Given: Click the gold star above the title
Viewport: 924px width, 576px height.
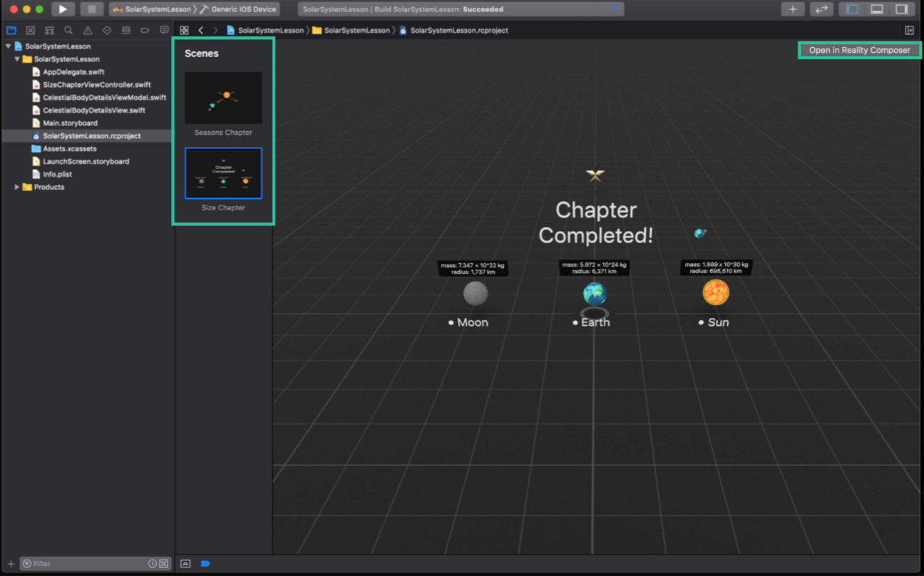Looking at the screenshot, I should (x=595, y=175).
